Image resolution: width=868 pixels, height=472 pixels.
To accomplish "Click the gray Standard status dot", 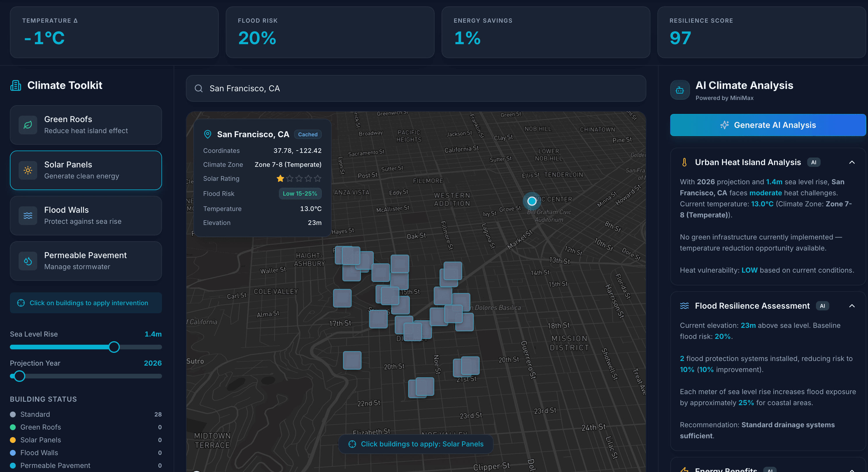I will [x=13, y=414].
